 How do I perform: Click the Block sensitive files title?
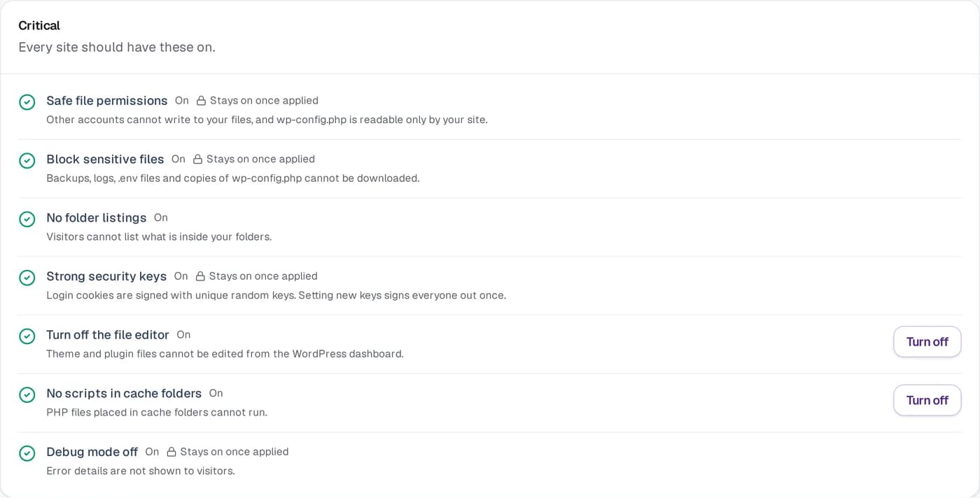(105, 159)
